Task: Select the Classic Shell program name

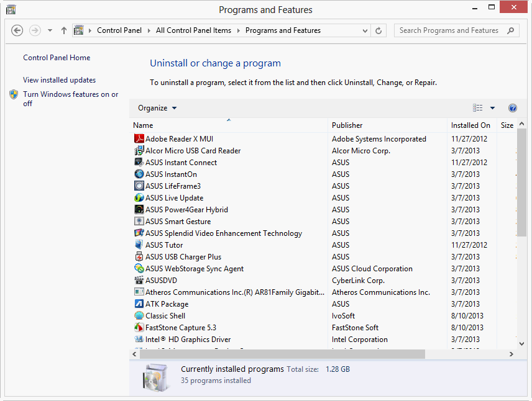Action: (x=165, y=316)
